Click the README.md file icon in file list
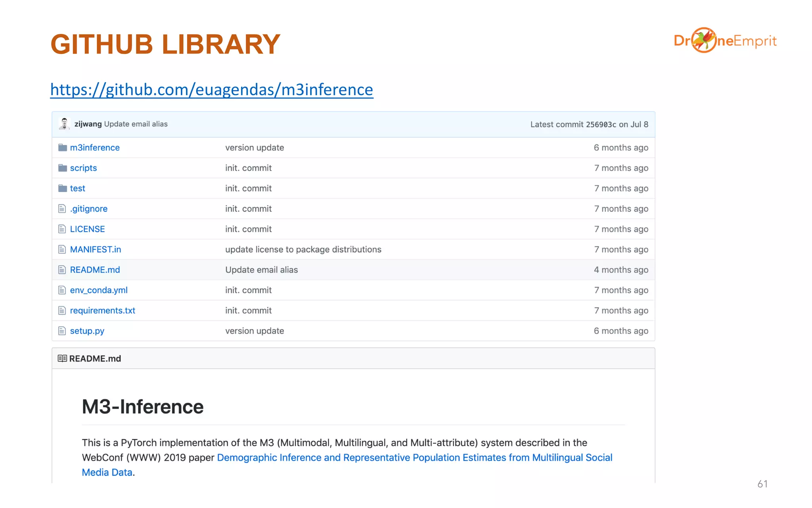The height and width of the screenshot is (508, 812). pos(62,270)
